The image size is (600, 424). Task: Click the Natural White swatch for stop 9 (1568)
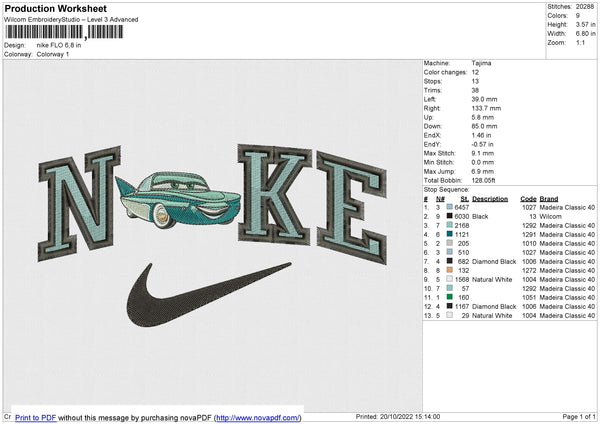(450, 279)
